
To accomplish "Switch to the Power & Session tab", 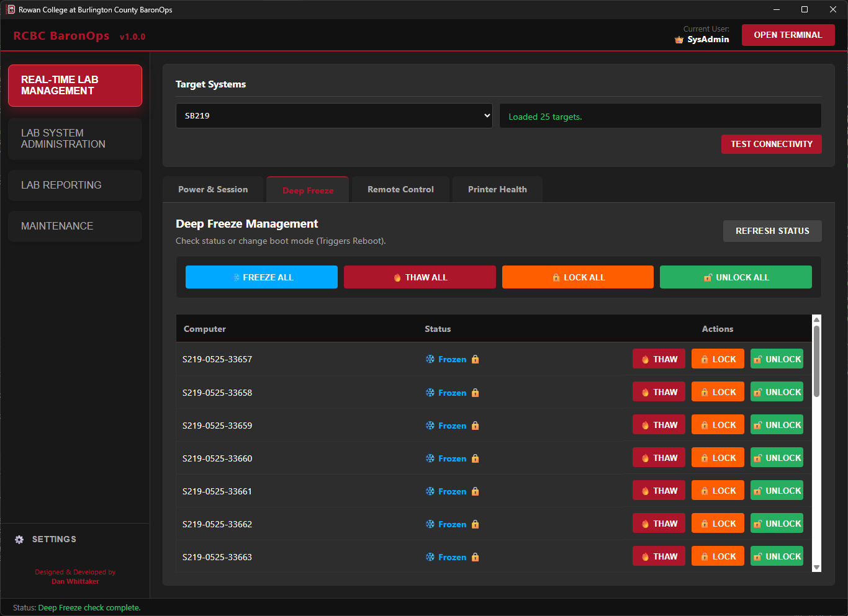I will point(213,189).
